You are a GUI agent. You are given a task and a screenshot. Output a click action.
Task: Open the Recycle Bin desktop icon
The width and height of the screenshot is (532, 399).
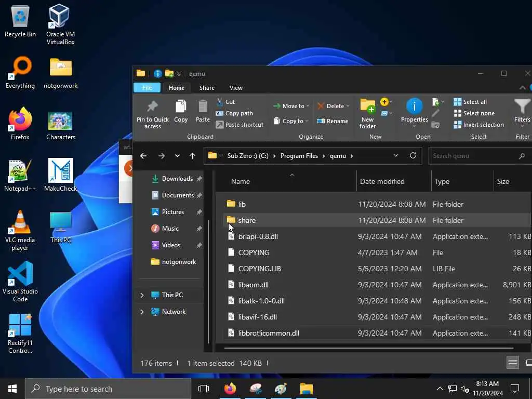(x=20, y=21)
